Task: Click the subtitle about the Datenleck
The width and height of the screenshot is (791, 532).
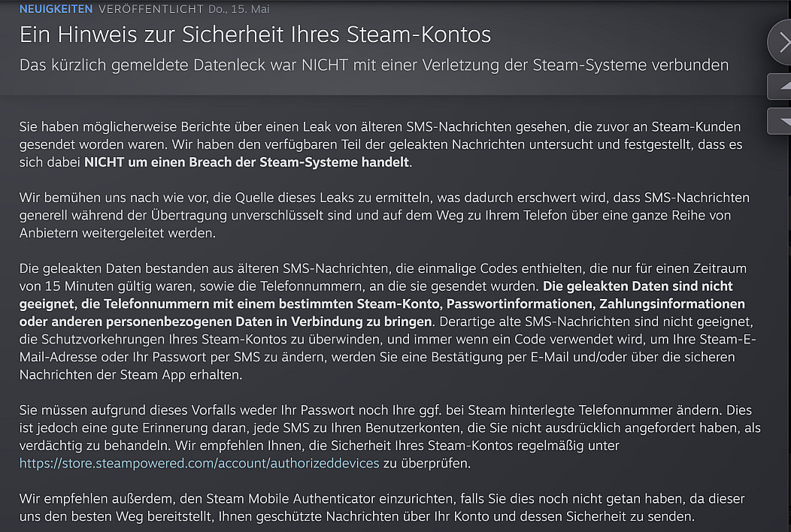Action: (374, 65)
